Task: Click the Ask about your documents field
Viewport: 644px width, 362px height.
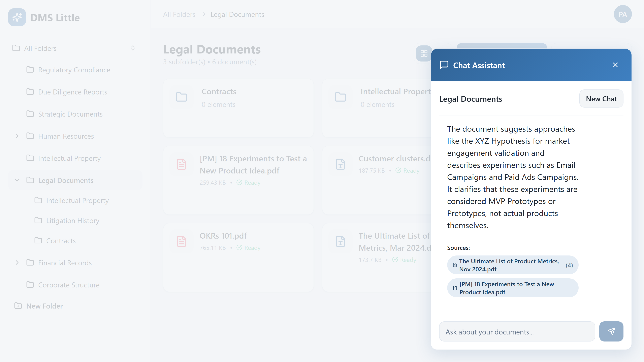Action: pyautogui.click(x=517, y=332)
